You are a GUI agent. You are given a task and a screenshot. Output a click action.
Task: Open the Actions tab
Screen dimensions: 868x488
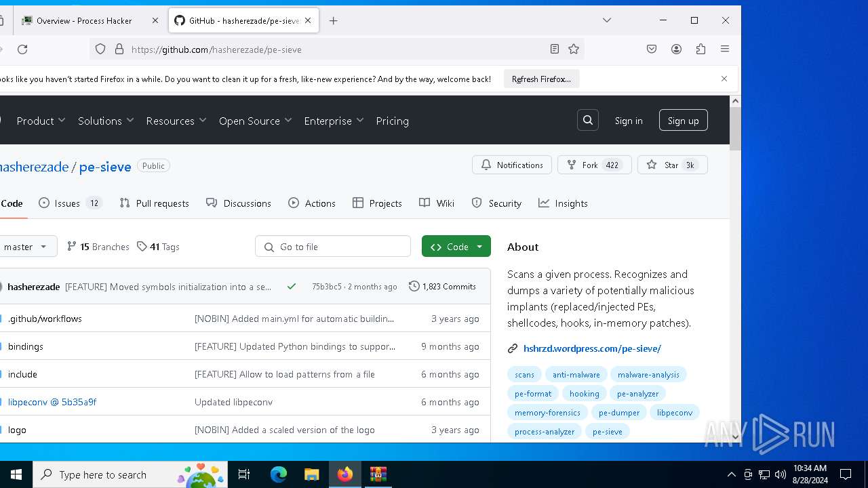312,203
